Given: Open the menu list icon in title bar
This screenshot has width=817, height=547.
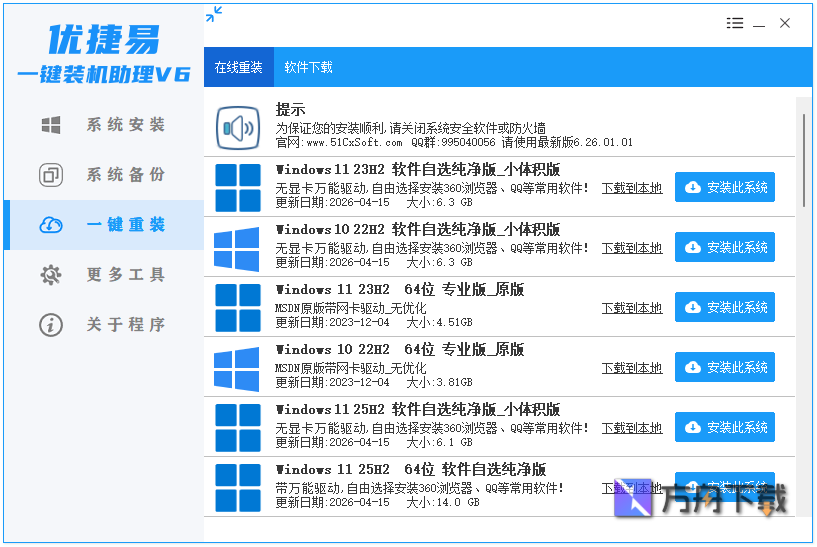Looking at the screenshot, I should point(735,23).
